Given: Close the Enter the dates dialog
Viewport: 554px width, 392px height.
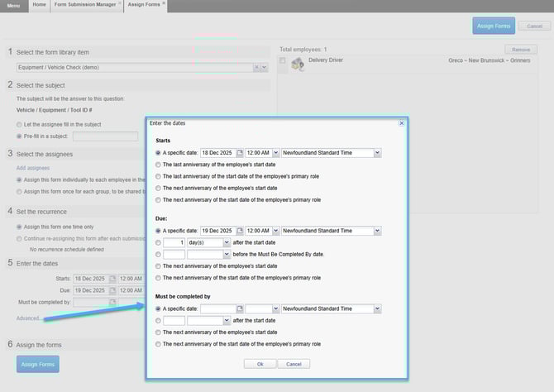Looking at the screenshot, I should (401, 123).
